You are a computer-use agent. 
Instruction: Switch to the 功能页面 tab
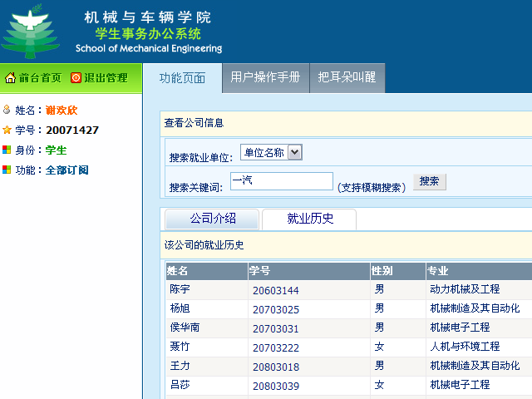click(182, 77)
